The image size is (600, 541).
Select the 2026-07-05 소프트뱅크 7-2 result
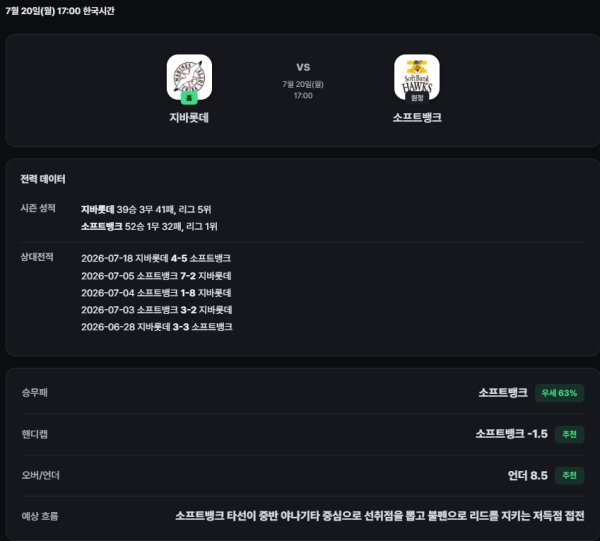[x=156, y=276]
